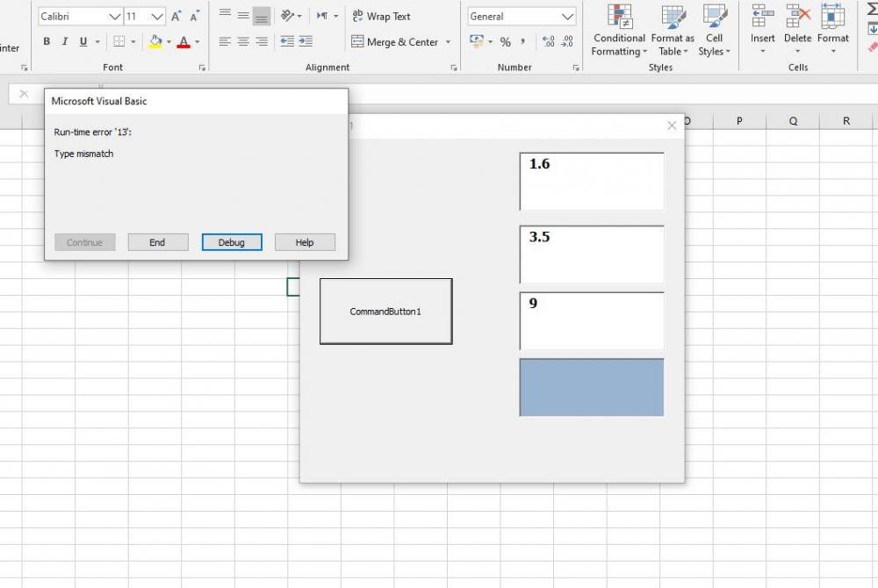Click End in the Visual Basic dialog
Viewport: 878px width, 588px height.
coord(157,242)
